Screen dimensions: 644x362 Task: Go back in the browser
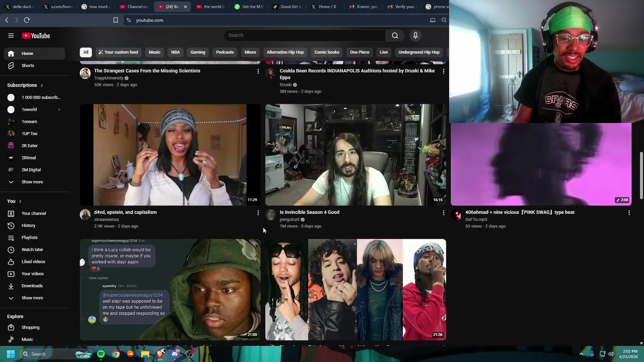point(7,20)
